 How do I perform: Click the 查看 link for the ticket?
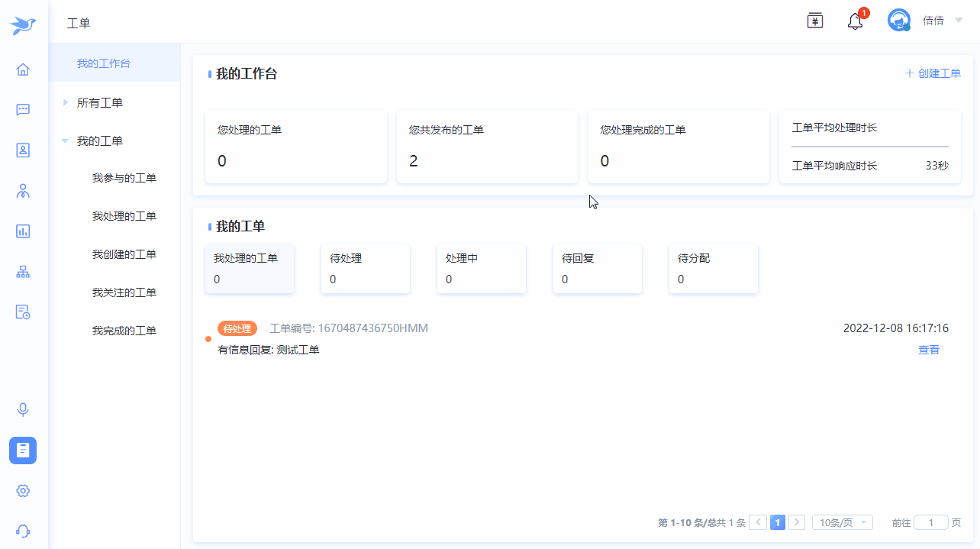click(x=928, y=350)
